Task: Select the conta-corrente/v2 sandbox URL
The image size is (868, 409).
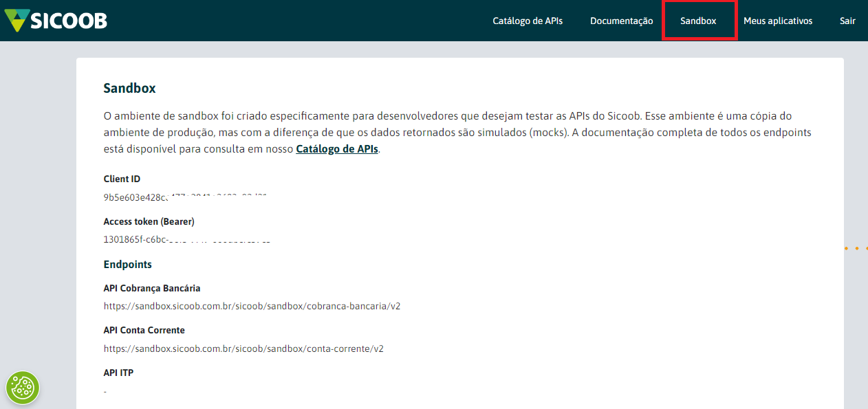Action: click(243, 349)
